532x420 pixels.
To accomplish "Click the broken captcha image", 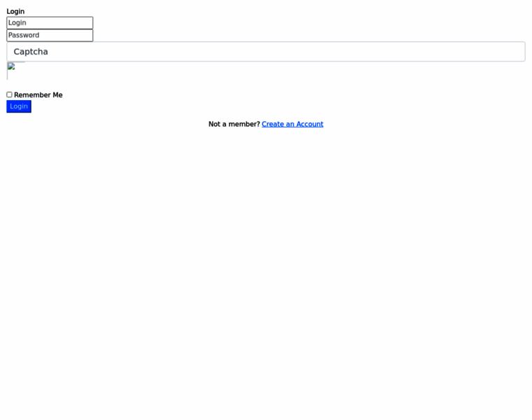I will click(16, 71).
